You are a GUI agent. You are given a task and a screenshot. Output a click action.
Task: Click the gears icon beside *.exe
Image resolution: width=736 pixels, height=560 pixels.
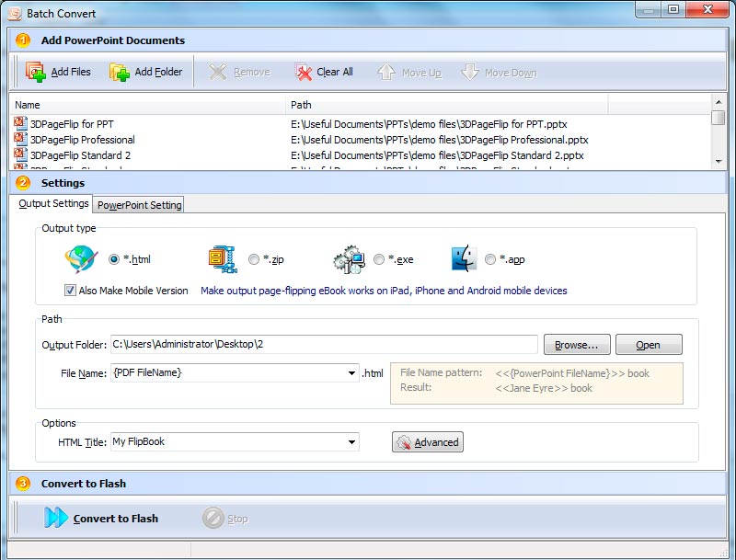350,259
